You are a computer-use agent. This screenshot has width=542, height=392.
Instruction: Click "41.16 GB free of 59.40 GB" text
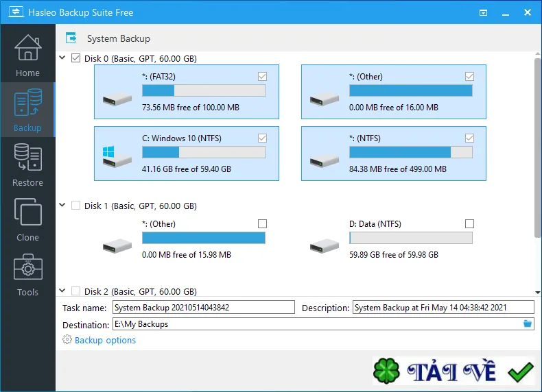tap(187, 169)
